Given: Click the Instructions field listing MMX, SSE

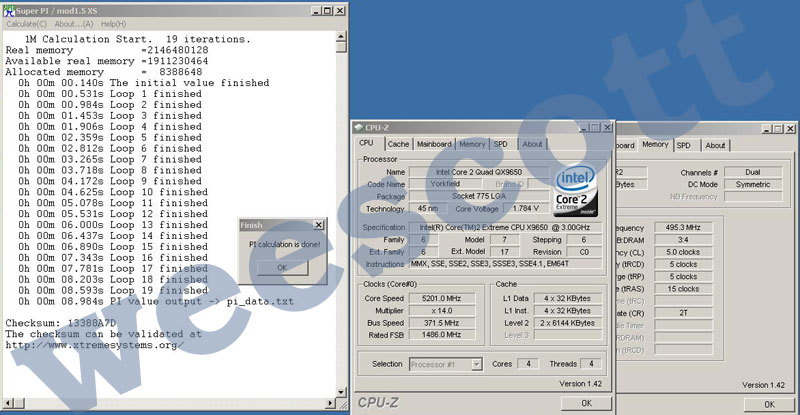Looking at the screenshot, I should (505, 264).
